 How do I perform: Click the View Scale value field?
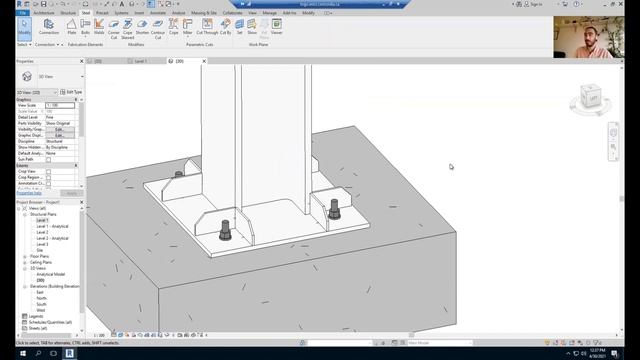coord(60,105)
